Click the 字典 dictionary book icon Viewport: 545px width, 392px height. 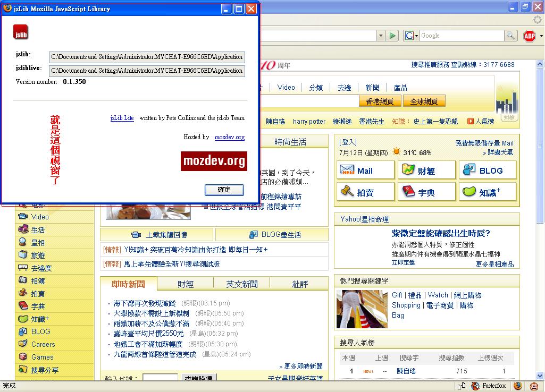click(409, 192)
